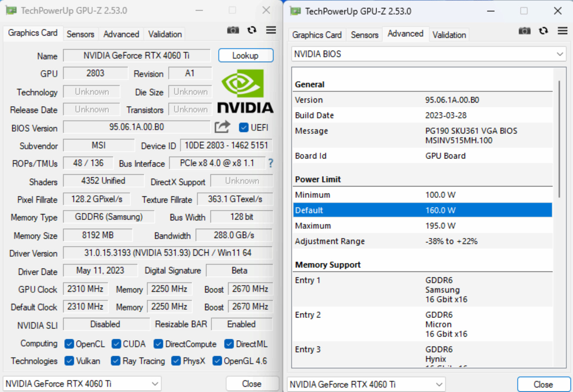The image size is (573, 392).
Task: Switch to Sensors tab in left window
Action: tap(80, 34)
